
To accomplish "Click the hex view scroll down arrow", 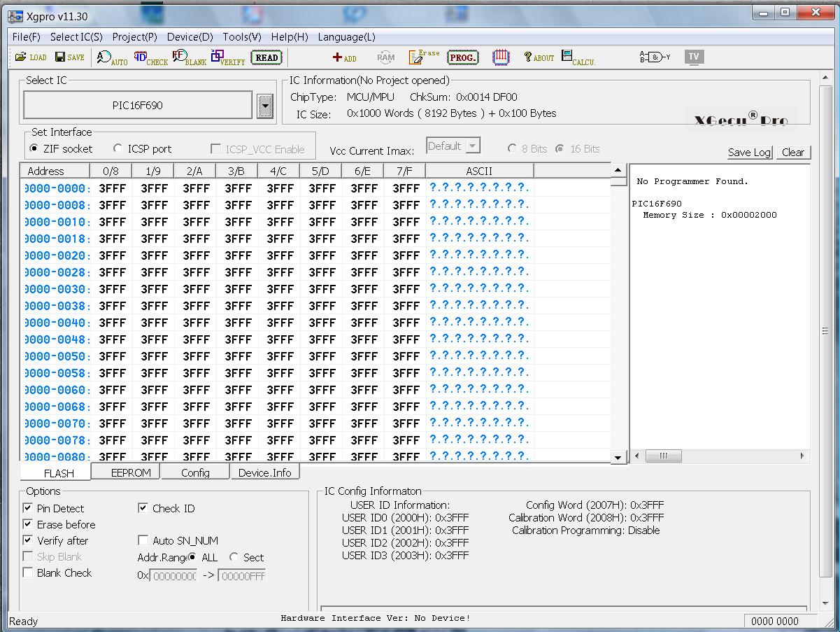I will click(x=618, y=458).
